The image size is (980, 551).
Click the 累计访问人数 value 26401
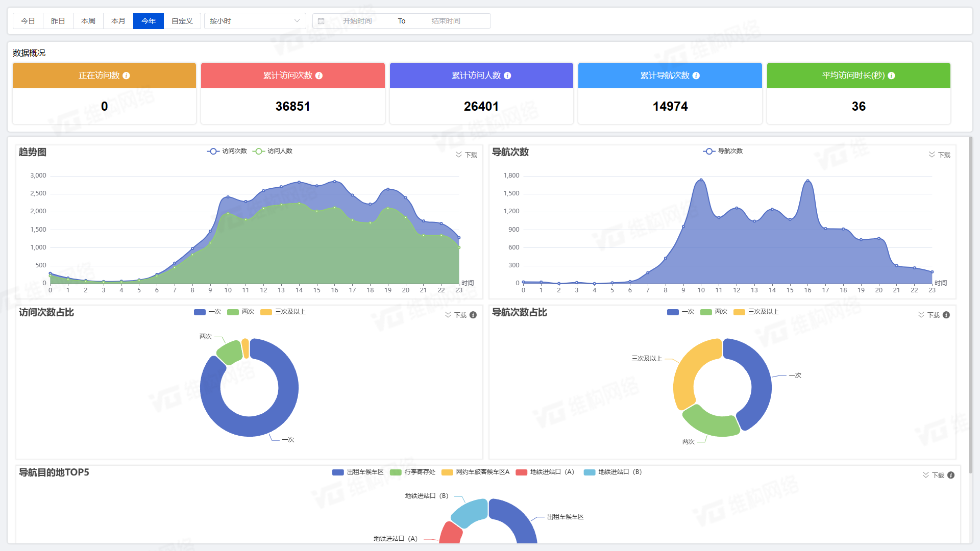coord(481,106)
